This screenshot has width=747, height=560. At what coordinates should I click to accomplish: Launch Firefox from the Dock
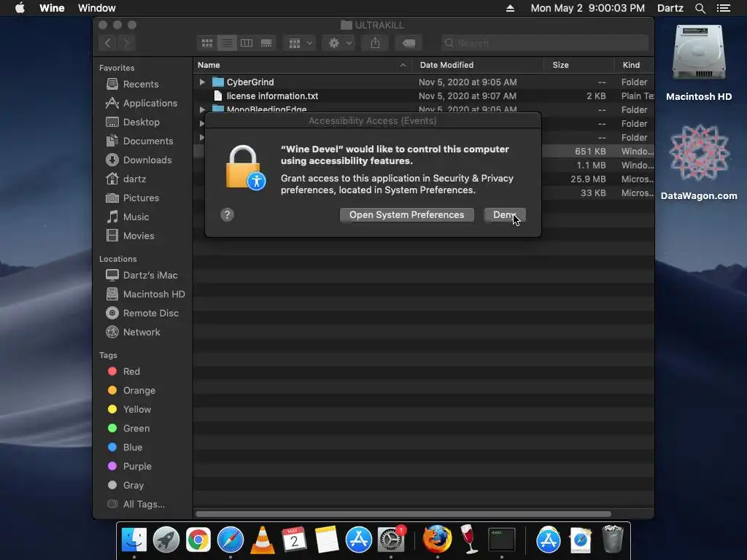tap(437, 540)
